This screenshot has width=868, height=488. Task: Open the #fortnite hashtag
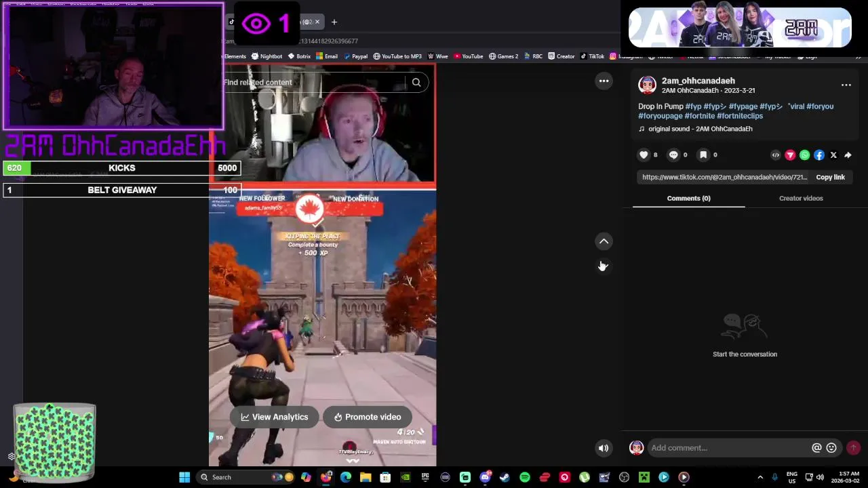699,116
